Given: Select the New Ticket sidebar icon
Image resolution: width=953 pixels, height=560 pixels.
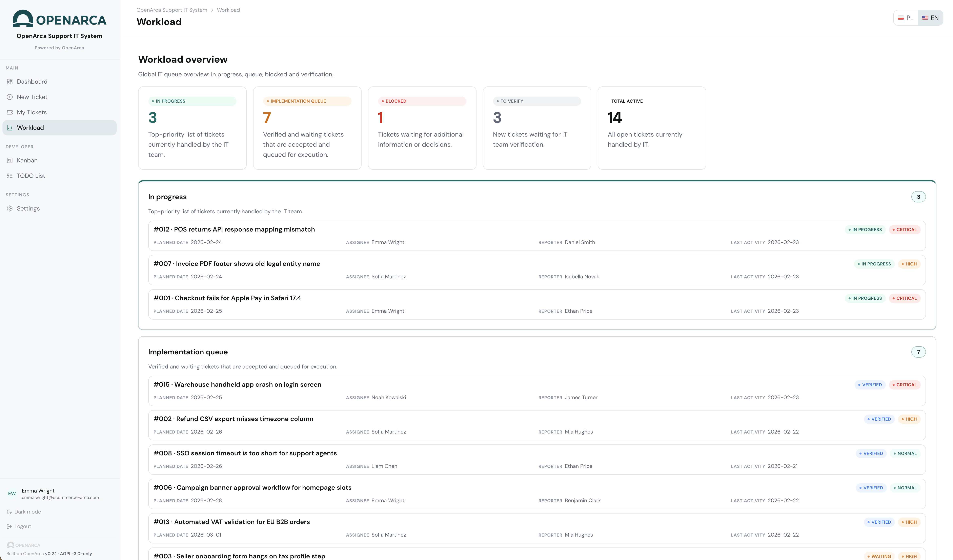Looking at the screenshot, I should [9, 97].
